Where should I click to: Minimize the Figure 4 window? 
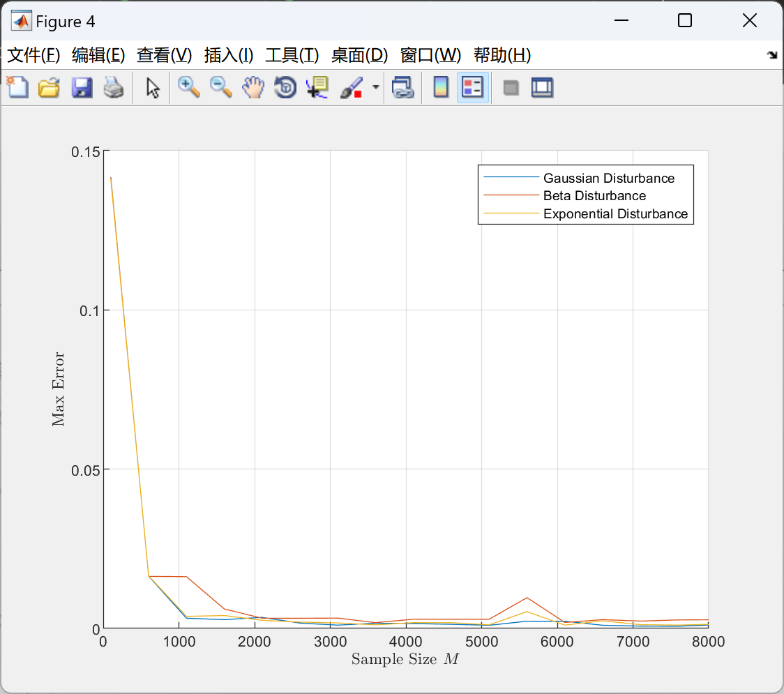[x=621, y=20]
